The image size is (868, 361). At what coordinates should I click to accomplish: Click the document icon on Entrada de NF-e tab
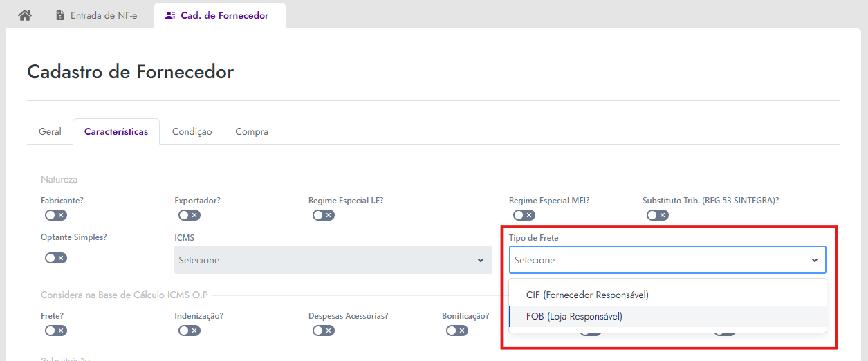60,15
